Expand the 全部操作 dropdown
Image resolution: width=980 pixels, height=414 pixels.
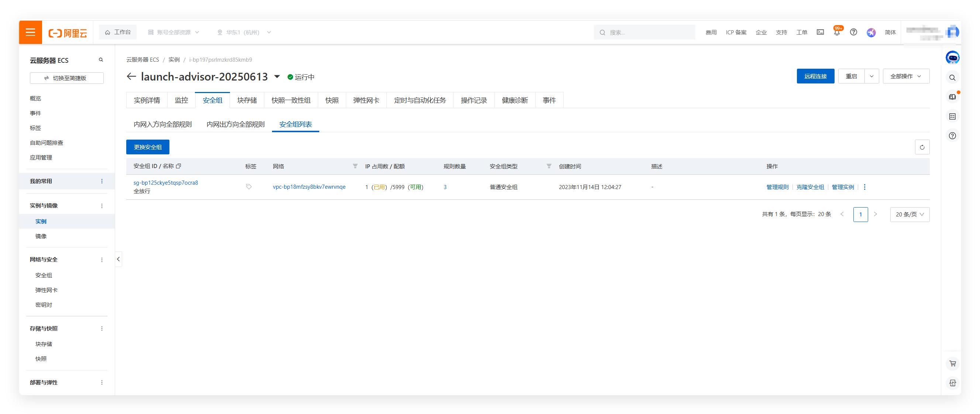(x=905, y=76)
